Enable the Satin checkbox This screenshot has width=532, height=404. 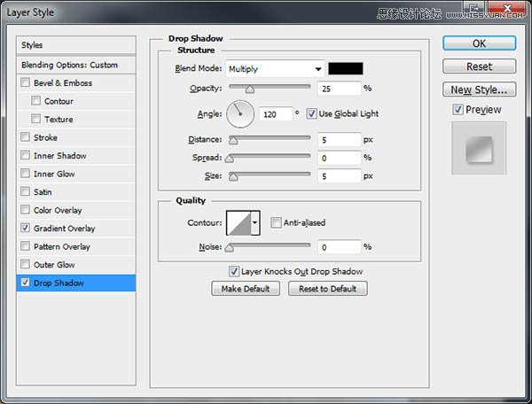tap(25, 191)
